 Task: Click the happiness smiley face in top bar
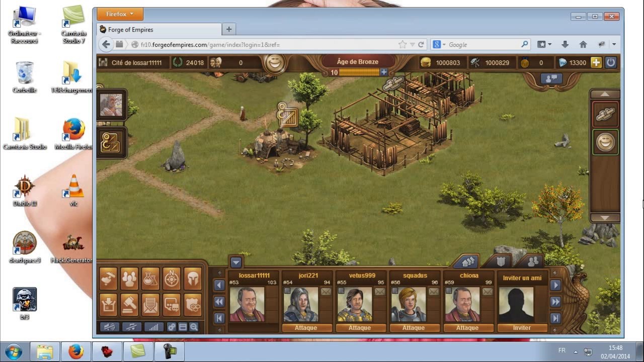click(x=275, y=63)
